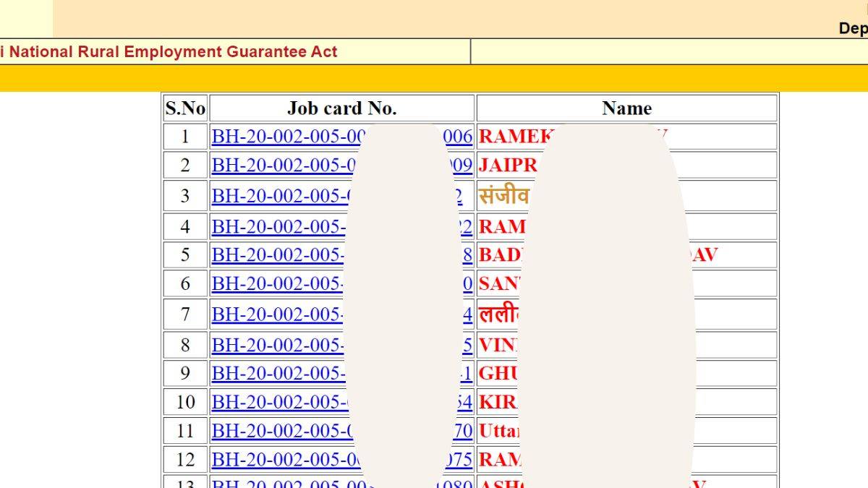Open the job card link in row 2
Screen dimensions: 868x488
282,166
